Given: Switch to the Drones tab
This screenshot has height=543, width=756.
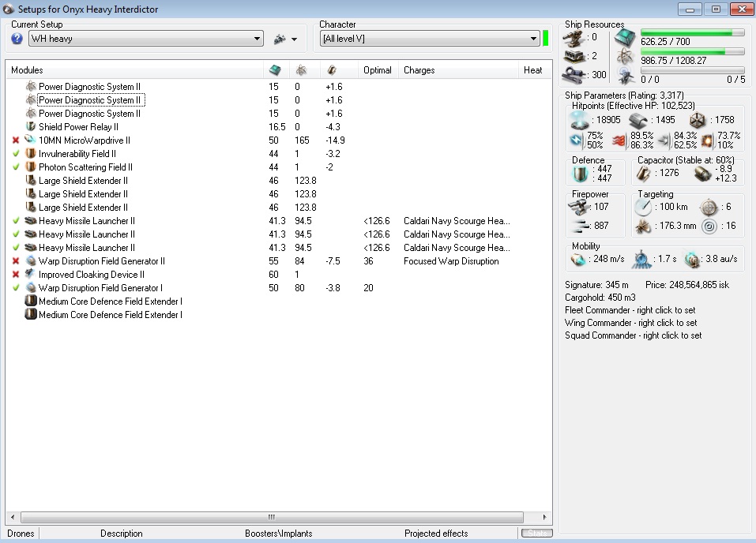Looking at the screenshot, I should (x=19, y=534).
